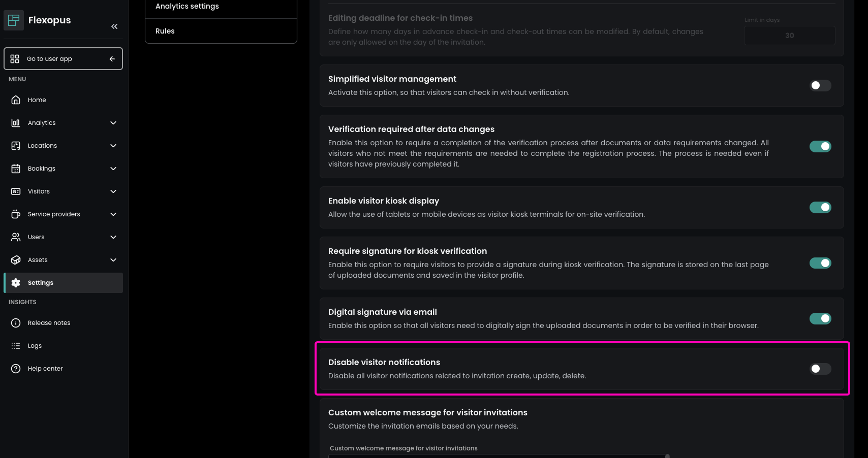
Task: Turn on Disable visitor notifications switch
Action: [x=820, y=369]
